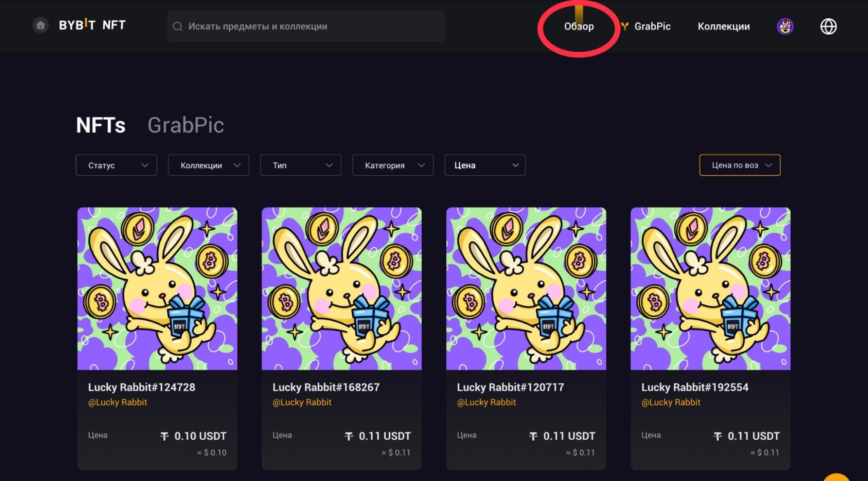The height and width of the screenshot is (481, 868).
Task: Click the 0.11 USDT price of #120717
Action: 569,436
